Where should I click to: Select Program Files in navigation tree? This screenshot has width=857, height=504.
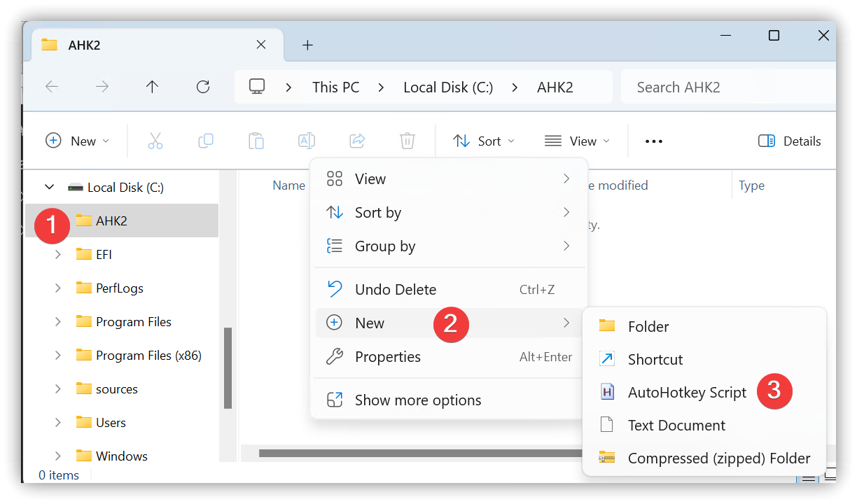[x=122, y=322]
